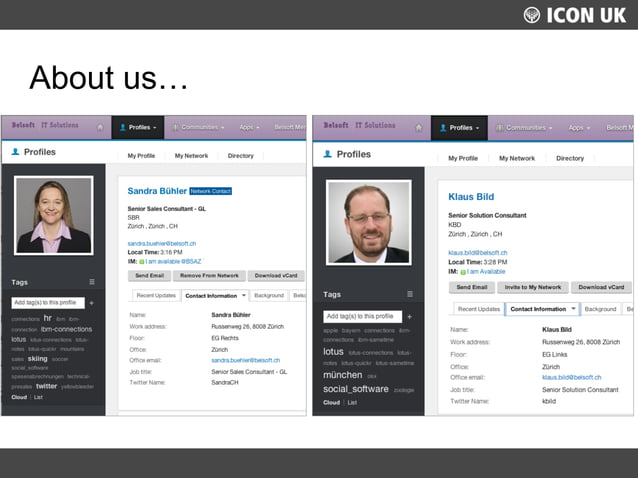The image size is (638, 478).
Task: Click Invite to My Network button
Action: [x=533, y=287]
